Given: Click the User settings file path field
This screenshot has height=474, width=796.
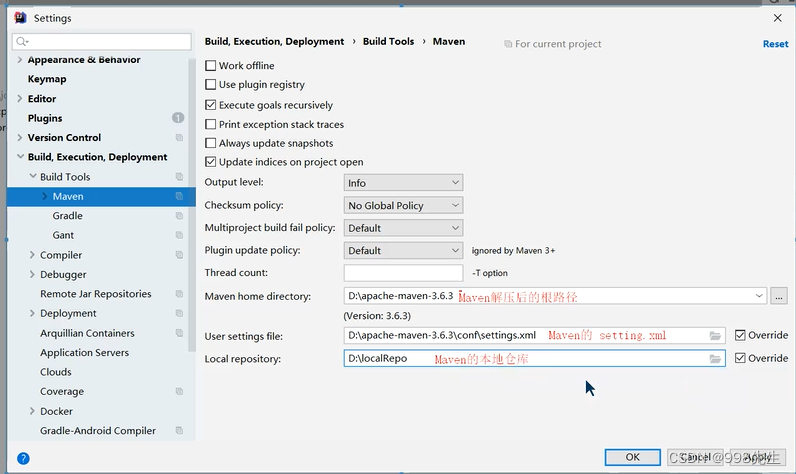Looking at the screenshot, I should coord(534,335).
